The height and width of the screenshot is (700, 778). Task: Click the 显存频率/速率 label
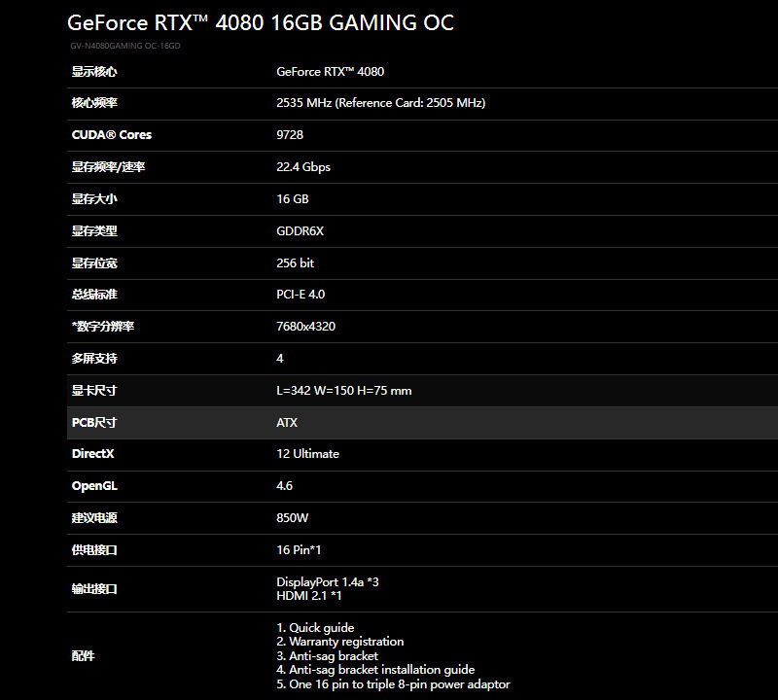tap(108, 166)
